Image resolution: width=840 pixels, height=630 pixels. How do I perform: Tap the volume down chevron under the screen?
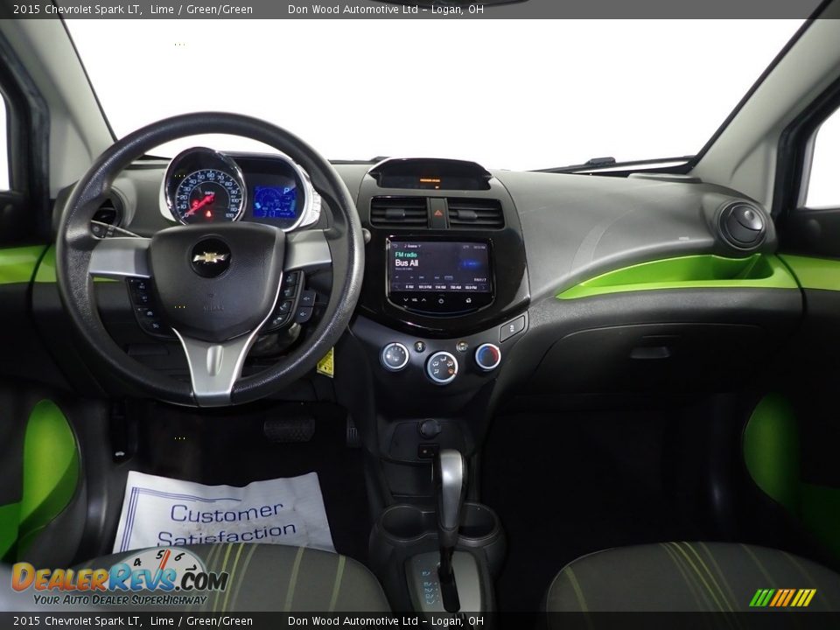pyautogui.click(x=404, y=300)
